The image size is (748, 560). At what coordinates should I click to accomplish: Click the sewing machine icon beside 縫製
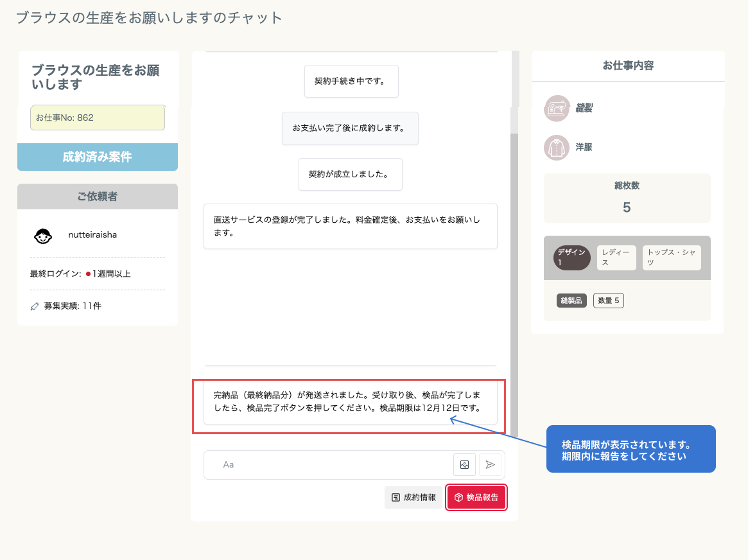[557, 109]
